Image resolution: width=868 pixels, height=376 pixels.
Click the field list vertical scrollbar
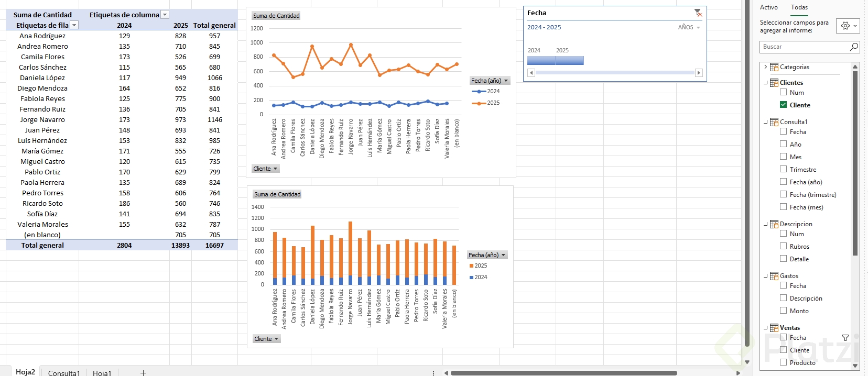coord(855,163)
